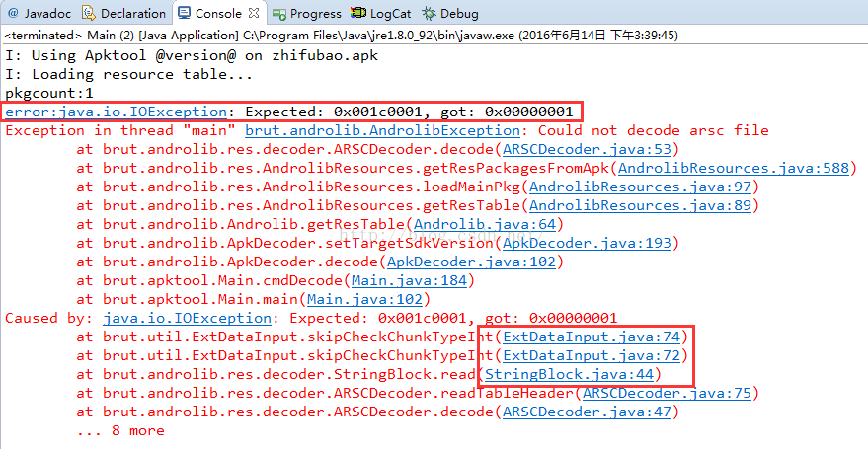The width and height of the screenshot is (868, 449).
Task: Select the Console tab
Action: click(x=218, y=13)
